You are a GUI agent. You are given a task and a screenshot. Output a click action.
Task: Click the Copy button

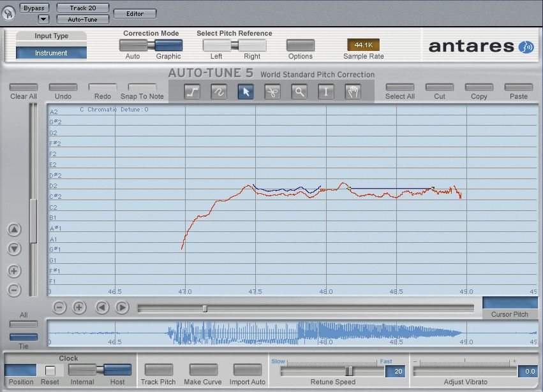coord(479,87)
